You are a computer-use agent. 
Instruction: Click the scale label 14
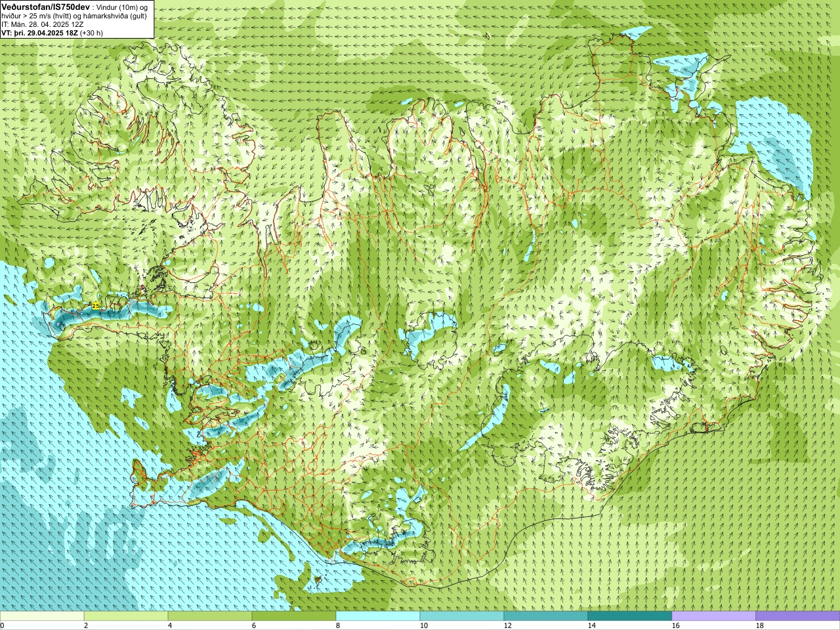point(591,626)
